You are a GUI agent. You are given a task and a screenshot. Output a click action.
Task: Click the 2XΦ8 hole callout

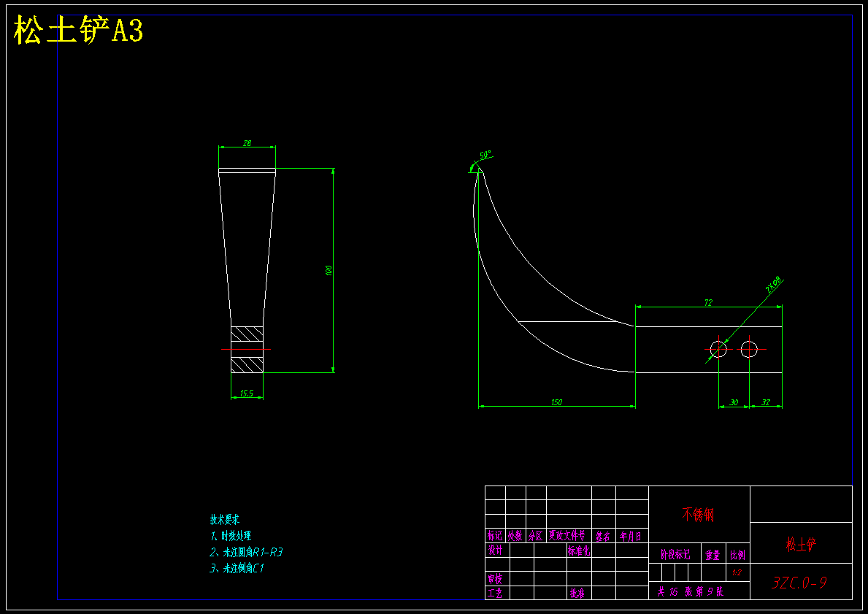point(773,284)
